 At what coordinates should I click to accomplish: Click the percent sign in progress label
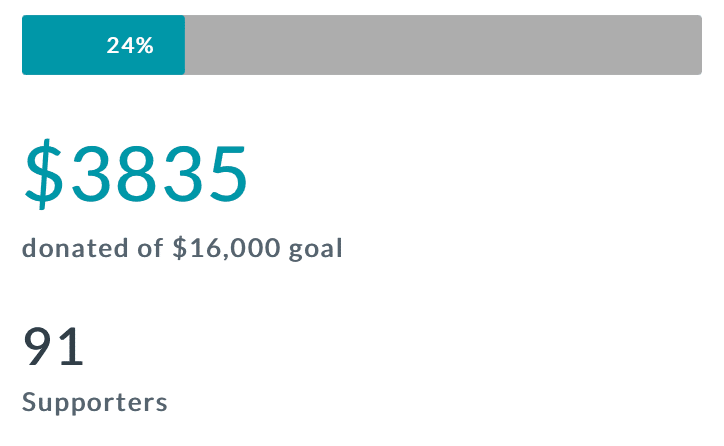coord(145,45)
